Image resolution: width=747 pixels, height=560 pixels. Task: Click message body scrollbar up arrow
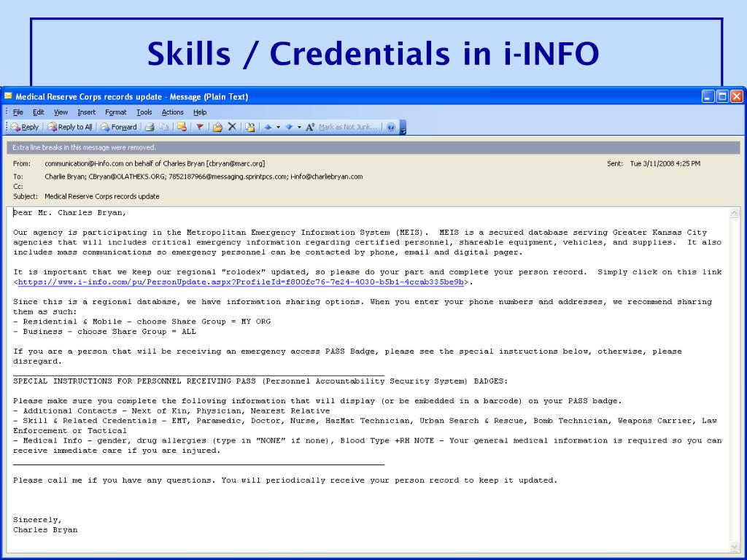735,213
